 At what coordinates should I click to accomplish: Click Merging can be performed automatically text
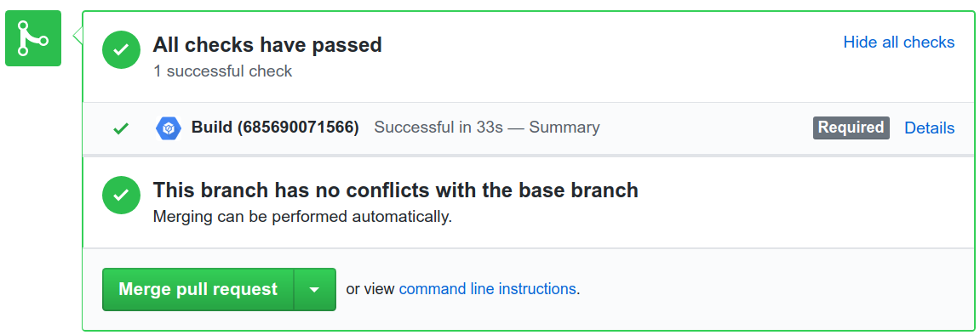(x=302, y=217)
